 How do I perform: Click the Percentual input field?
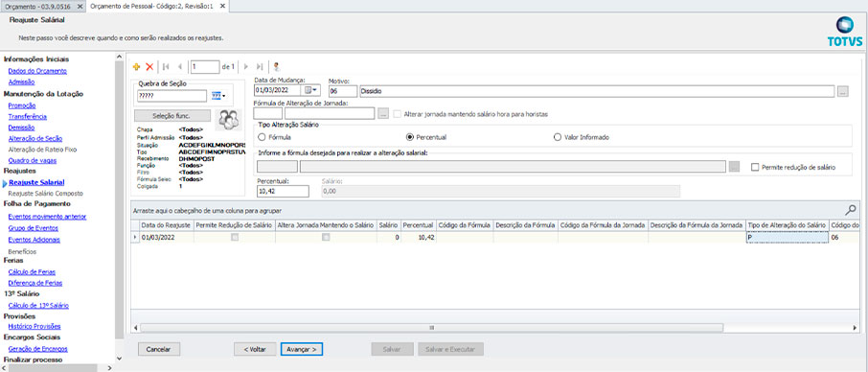click(x=283, y=191)
